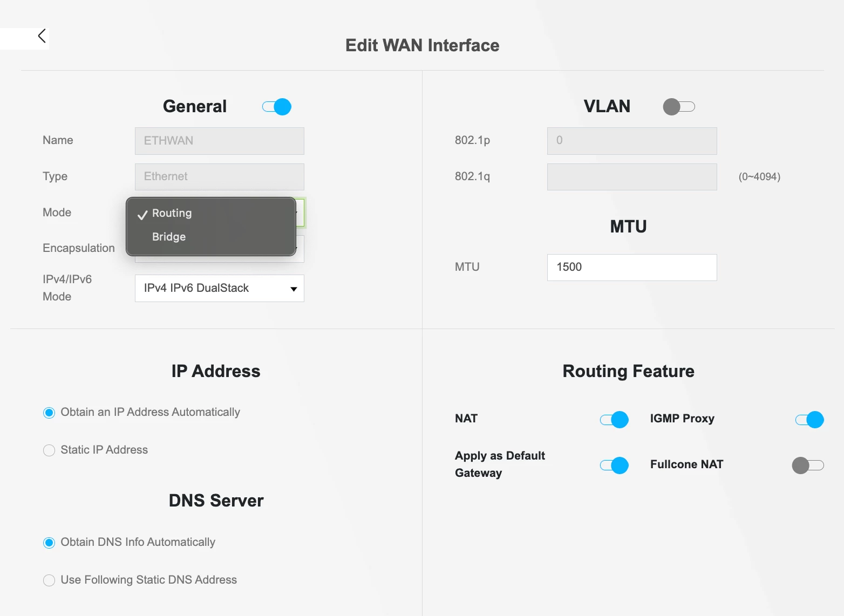The height and width of the screenshot is (616, 844).
Task: Disable the NAT toggle
Action: (x=614, y=420)
